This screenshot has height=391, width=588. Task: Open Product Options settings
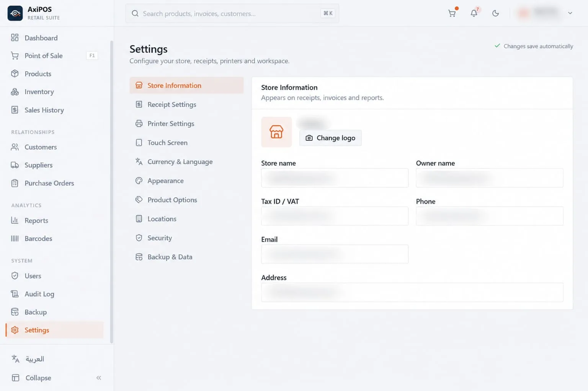pos(186,200)
